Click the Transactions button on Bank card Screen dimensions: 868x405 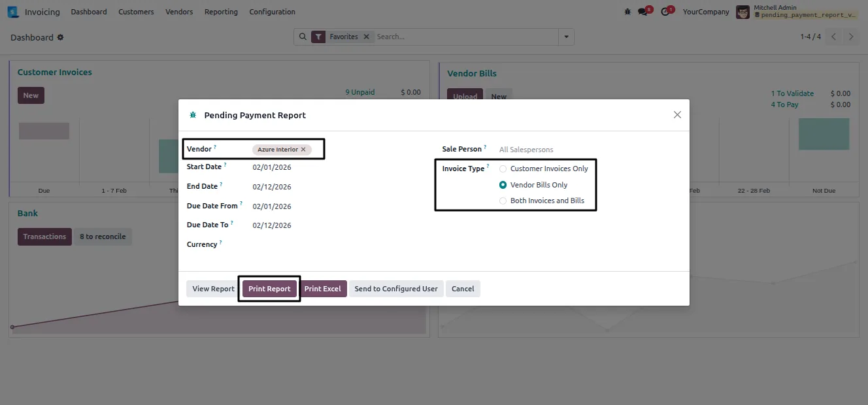(x=44, y=236)
